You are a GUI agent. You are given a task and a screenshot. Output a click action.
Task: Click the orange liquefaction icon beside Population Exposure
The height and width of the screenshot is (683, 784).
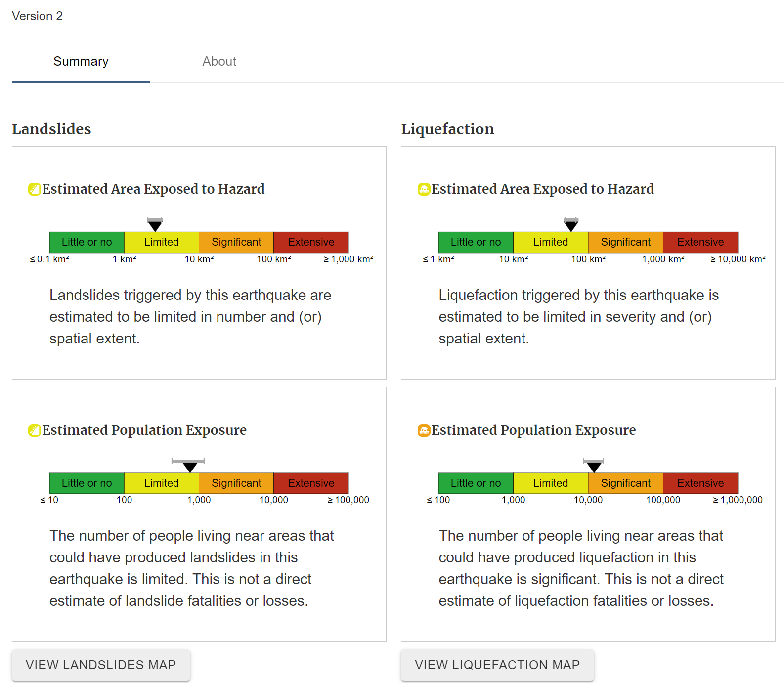(424, 430)
